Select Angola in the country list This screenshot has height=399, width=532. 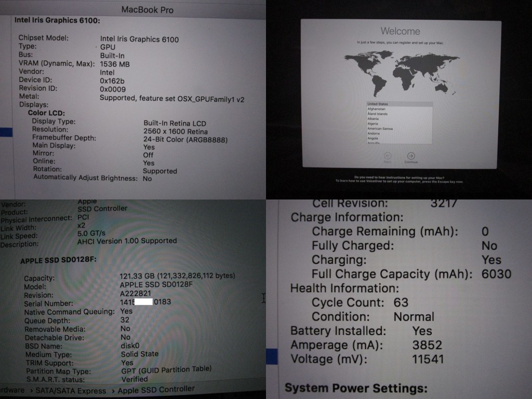tap(400, 138)
